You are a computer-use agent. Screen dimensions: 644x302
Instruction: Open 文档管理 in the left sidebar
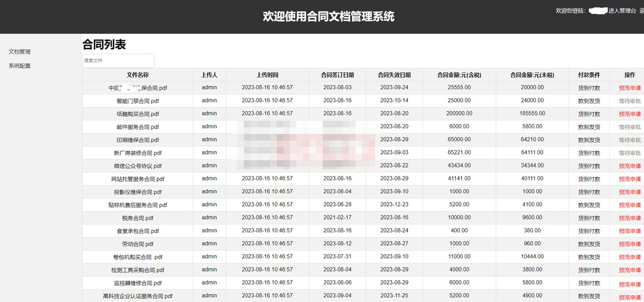click(20, 52)
